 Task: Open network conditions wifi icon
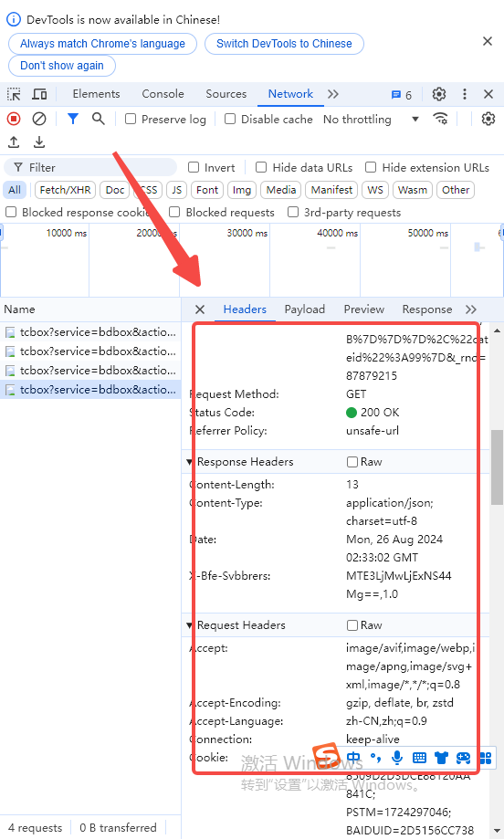pos(440,119)
